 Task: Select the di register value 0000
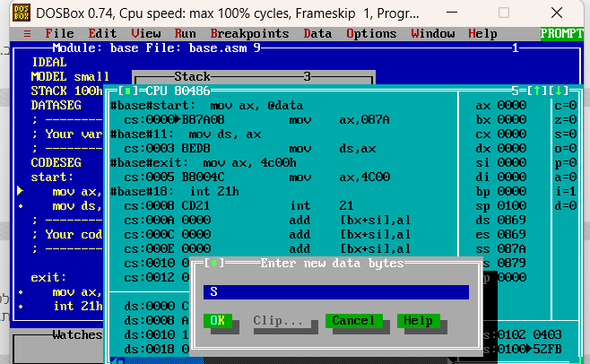click(512, 177)
